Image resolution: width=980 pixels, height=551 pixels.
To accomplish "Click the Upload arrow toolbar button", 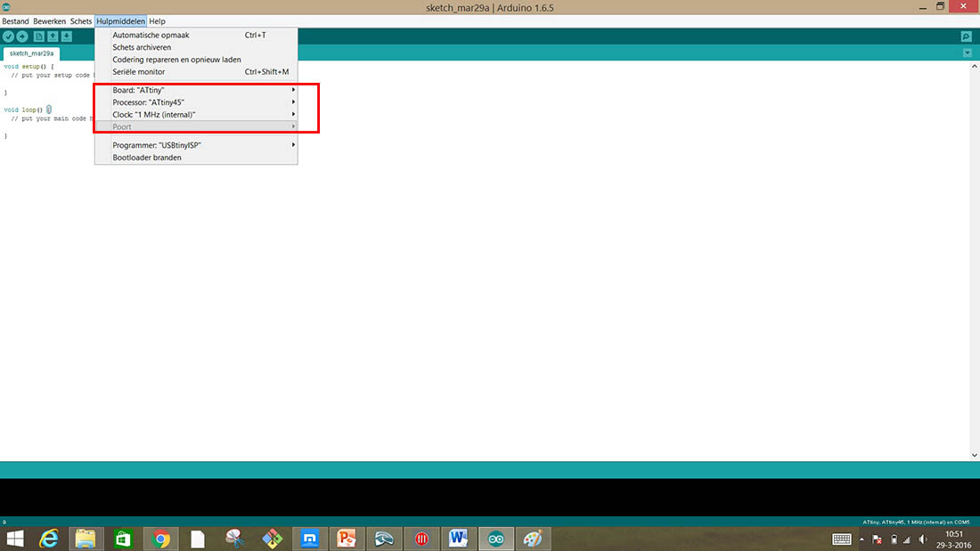I will pyautogui.click(x=22, y=36).
